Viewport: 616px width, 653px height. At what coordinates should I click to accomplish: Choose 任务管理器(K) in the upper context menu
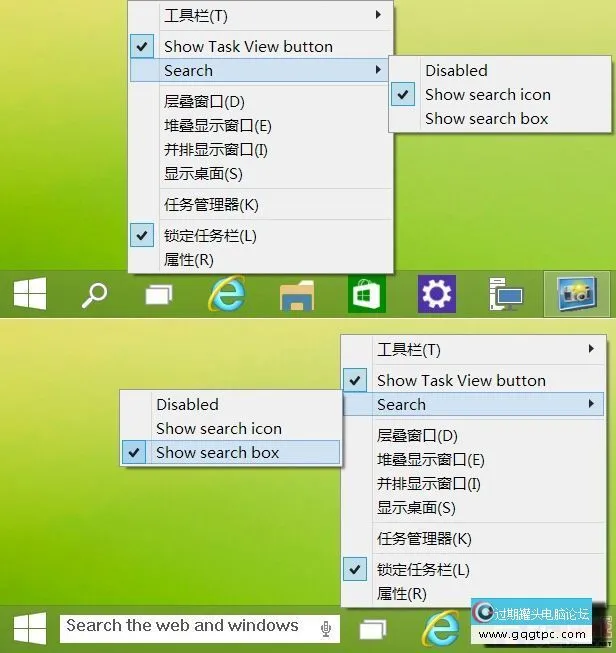[x=211, y=205]
